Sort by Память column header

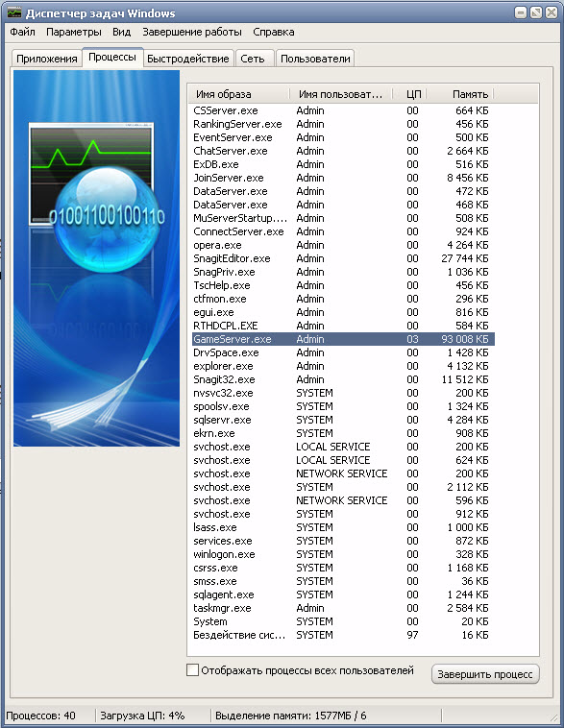click(x=459, y=94)
